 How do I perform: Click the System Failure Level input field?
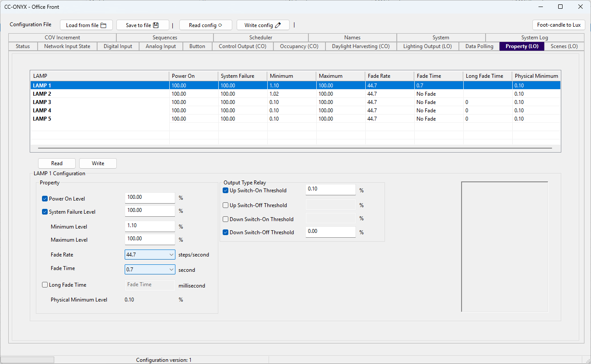tap(150, 211)
